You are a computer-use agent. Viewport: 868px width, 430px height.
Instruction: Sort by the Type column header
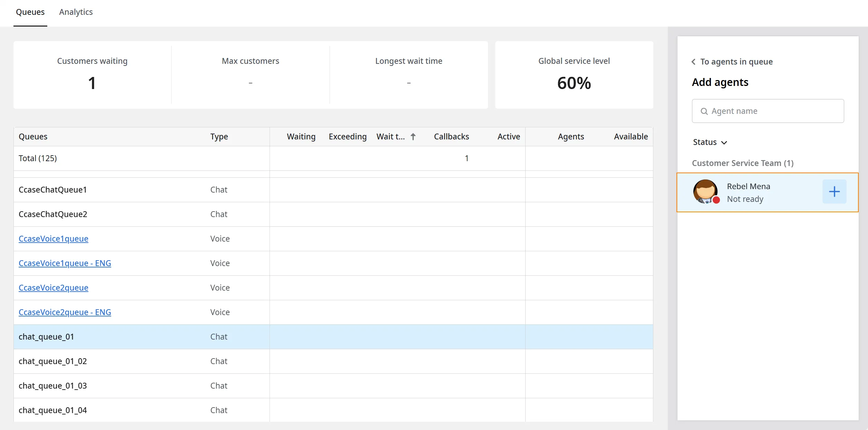[x=219, y=137]
